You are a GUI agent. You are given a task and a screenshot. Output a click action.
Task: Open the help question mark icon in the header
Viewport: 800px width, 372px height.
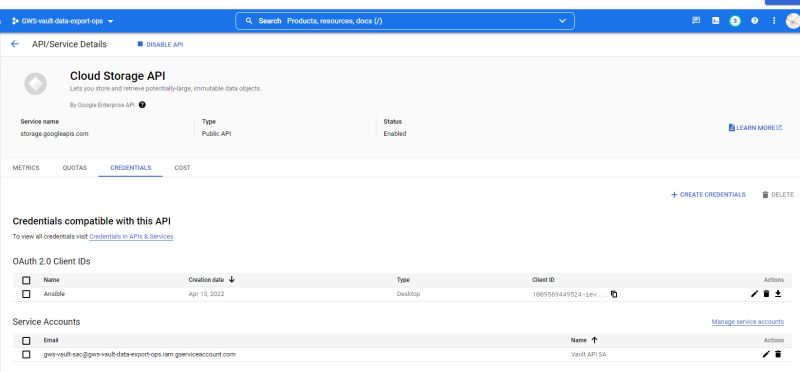(755, 21)
